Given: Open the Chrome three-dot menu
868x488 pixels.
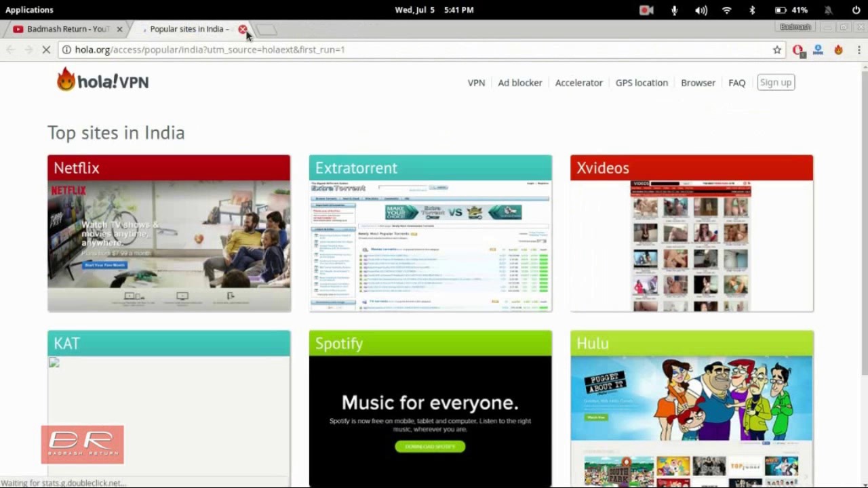Looking at the screenshot, I should click(859, 49).
